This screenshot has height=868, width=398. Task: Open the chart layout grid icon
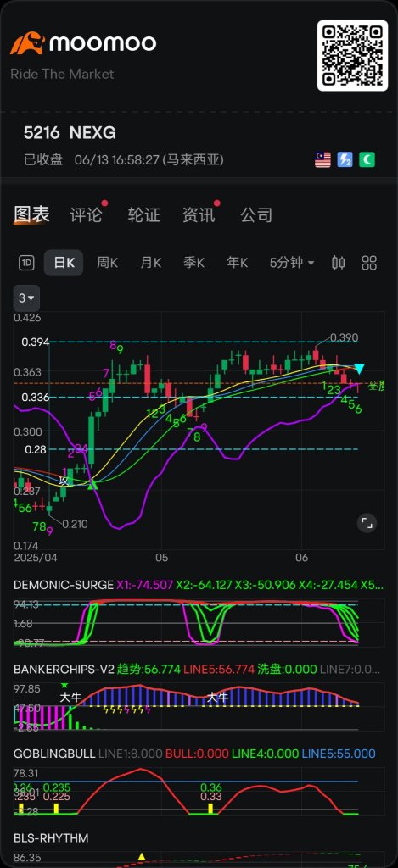(369, 263)
